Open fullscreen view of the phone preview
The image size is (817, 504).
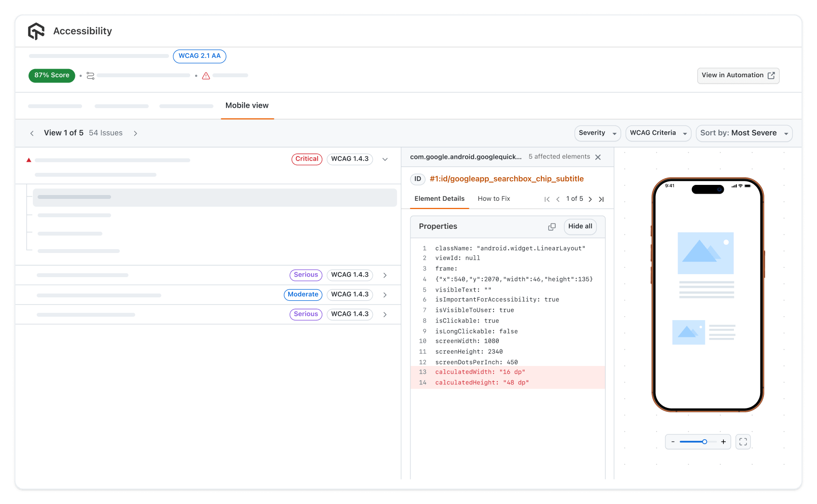(743, 441)
